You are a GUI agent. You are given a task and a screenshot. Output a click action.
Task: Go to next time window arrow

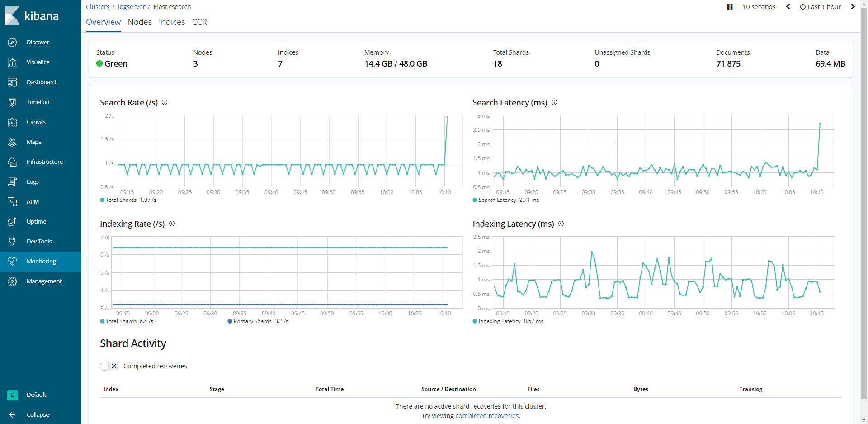853,7
